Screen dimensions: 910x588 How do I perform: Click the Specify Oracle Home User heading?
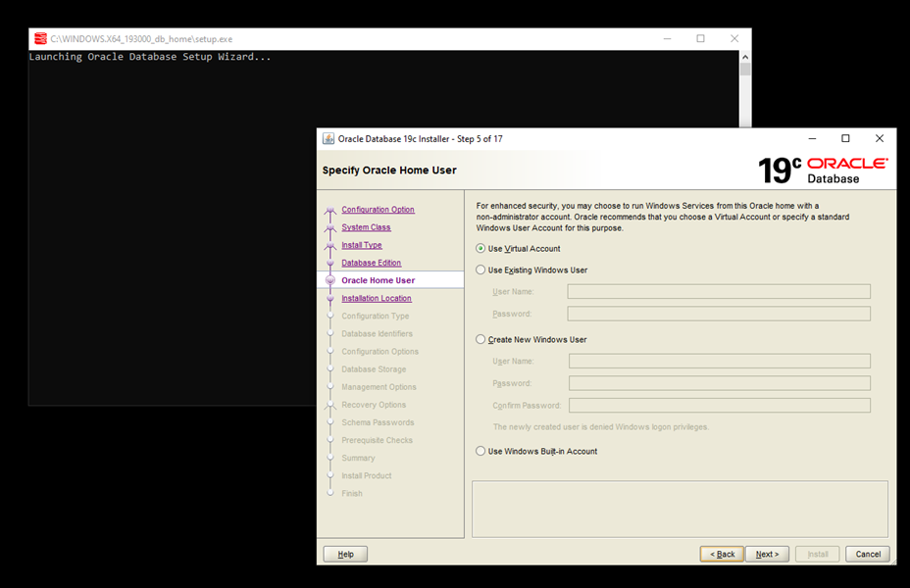point(389,170)
